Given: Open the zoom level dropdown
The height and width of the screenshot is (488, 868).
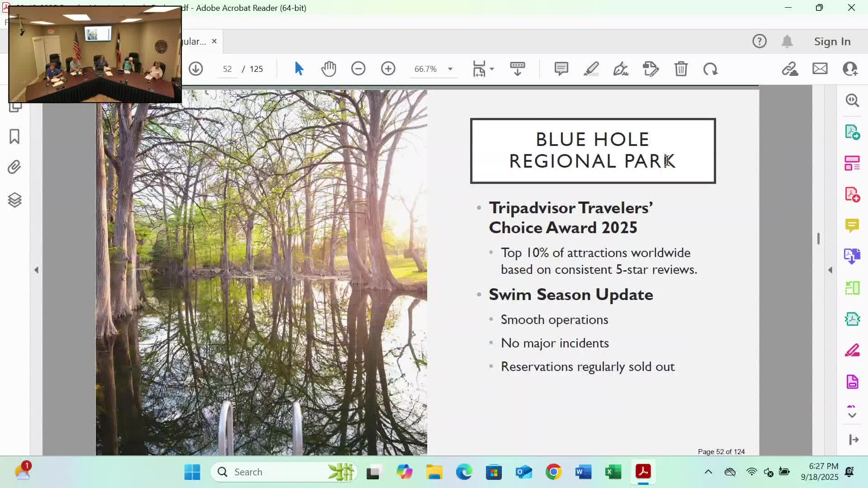Looking at the screenshot, I should click(x=450, y=69).
